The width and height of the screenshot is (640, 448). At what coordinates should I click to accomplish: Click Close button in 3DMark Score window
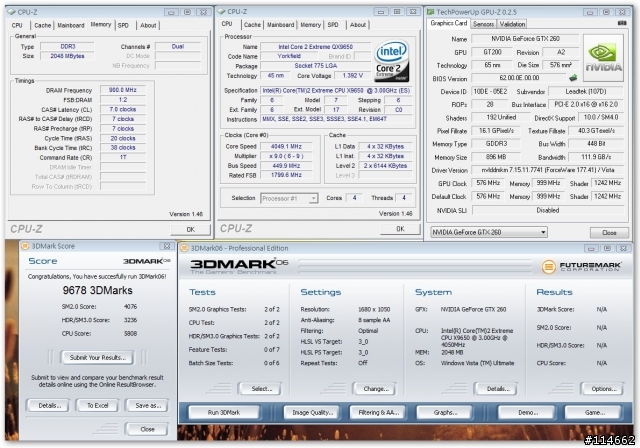coord(147,429)
